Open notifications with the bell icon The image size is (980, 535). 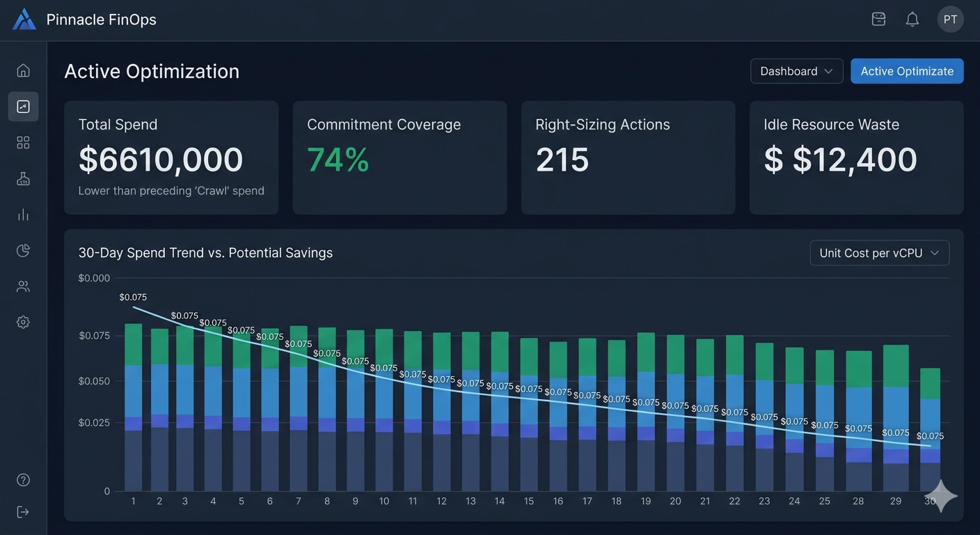[912, 20]
